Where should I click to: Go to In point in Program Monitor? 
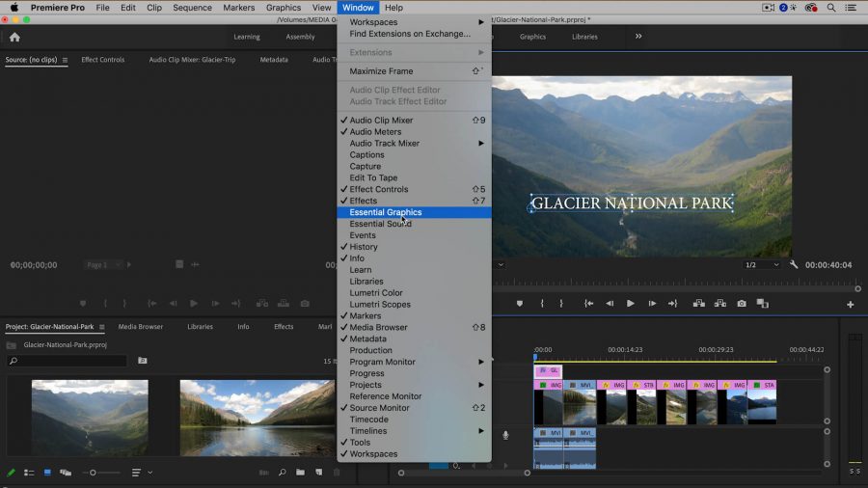point(588,304)
